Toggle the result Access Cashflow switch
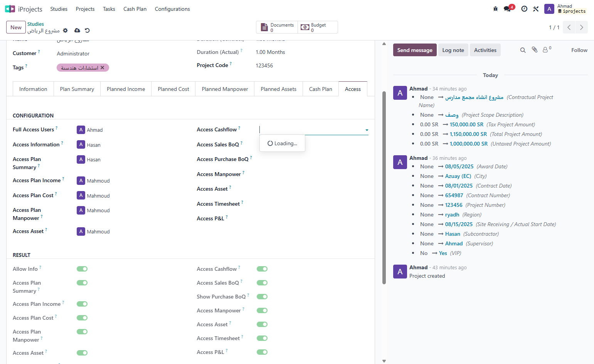The width and height of the screenshot is (594, 364). click(x=262, y=269)
